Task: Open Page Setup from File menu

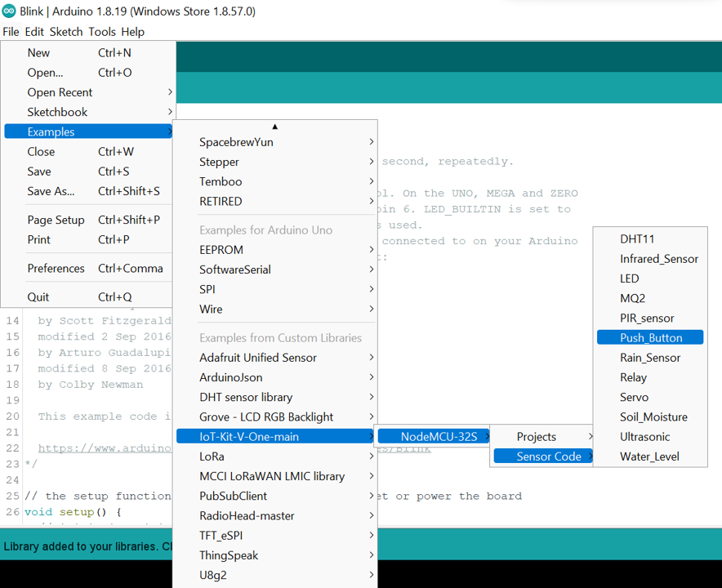Action: coord(88,220)
